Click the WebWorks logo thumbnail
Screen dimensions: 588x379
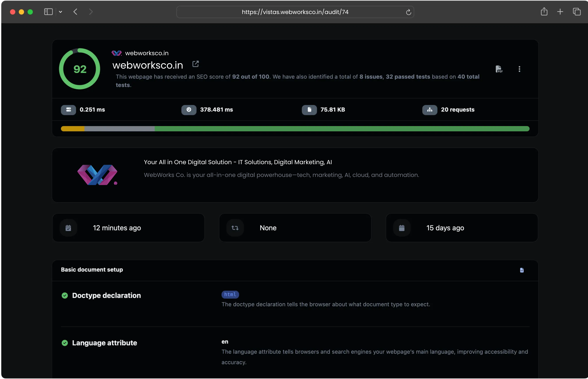click(x=97, y=175)
